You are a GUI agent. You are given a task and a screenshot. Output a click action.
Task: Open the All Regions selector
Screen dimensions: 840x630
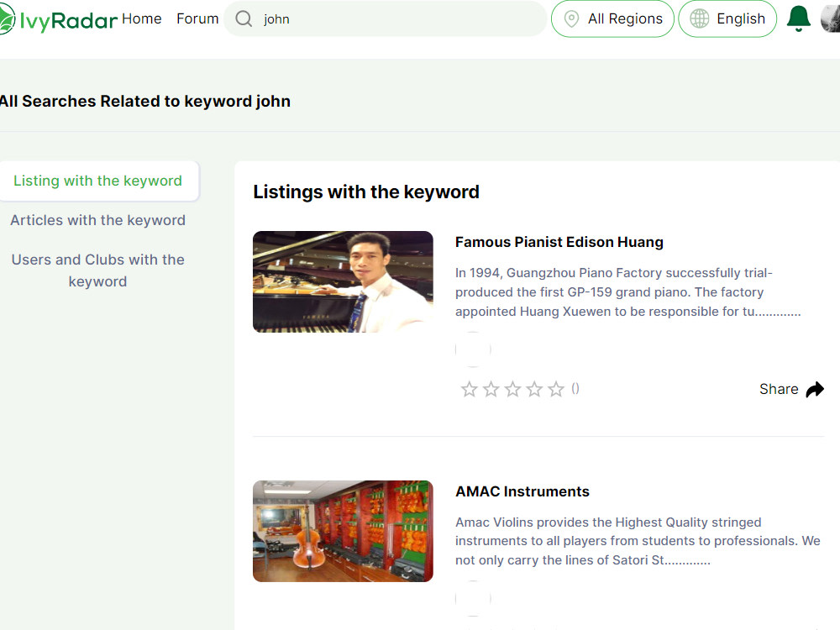[x=612, y=18]
